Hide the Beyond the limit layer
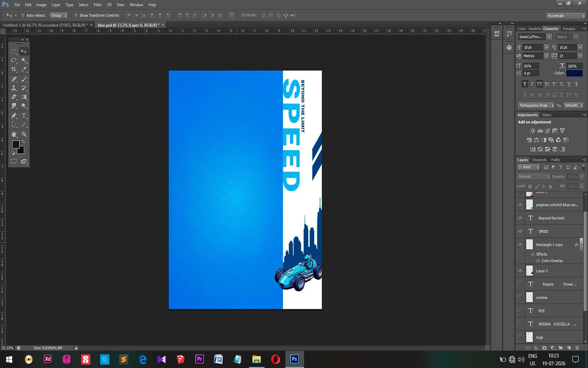The width and height of the screenshot is (588, 368). [520, 218]
